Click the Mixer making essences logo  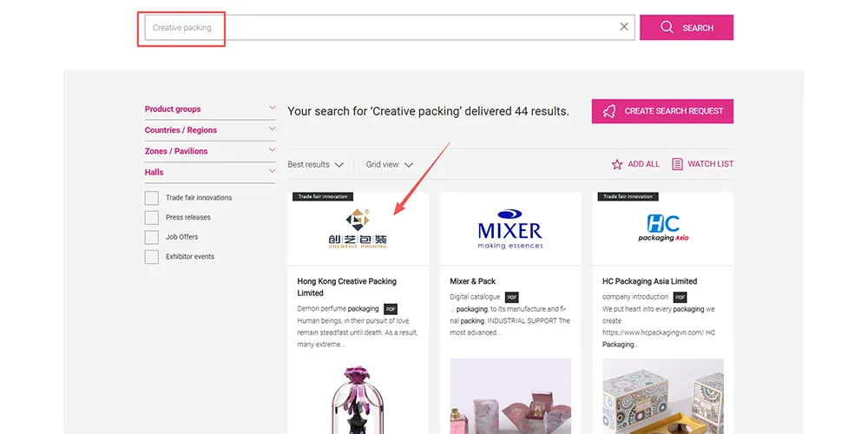tap(510, 229)
